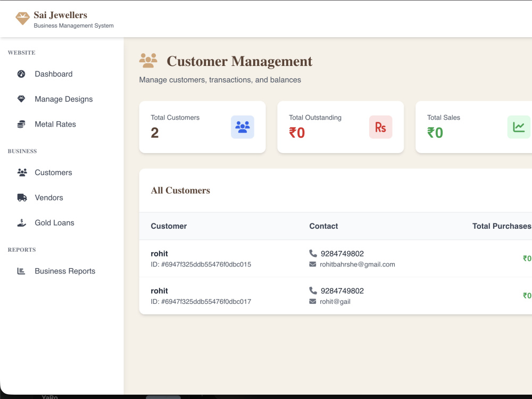The width and height of the screenshot is (532, 399).
Task: Click the Business Management System subtitle
Action: (73, 26)
